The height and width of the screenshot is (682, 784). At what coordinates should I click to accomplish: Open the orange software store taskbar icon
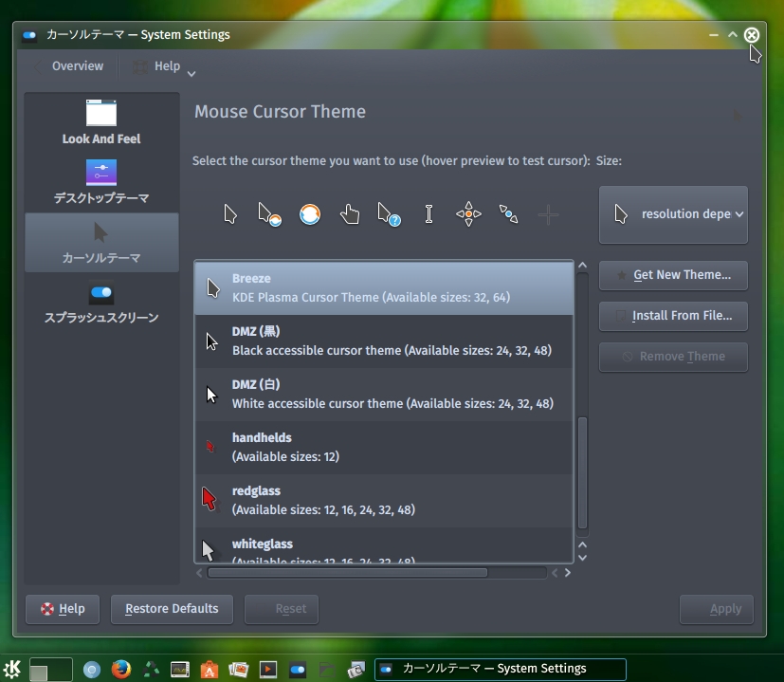[x=209, y=670]
